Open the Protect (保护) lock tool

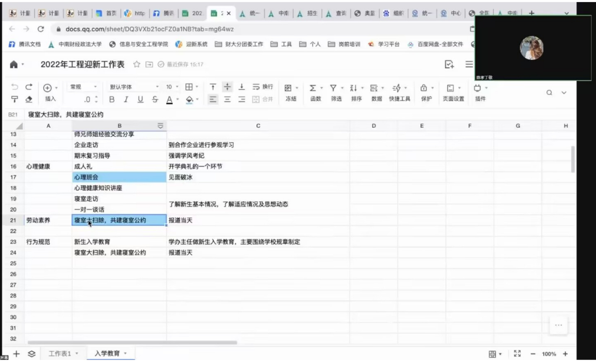(x=426, y=93)
